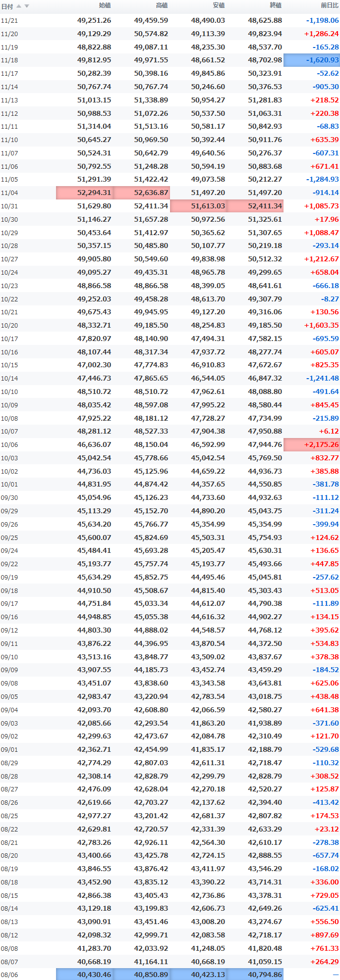Select the high value 49,435.31
Screen dimensions: 340x980
click(x=151, y=272)
